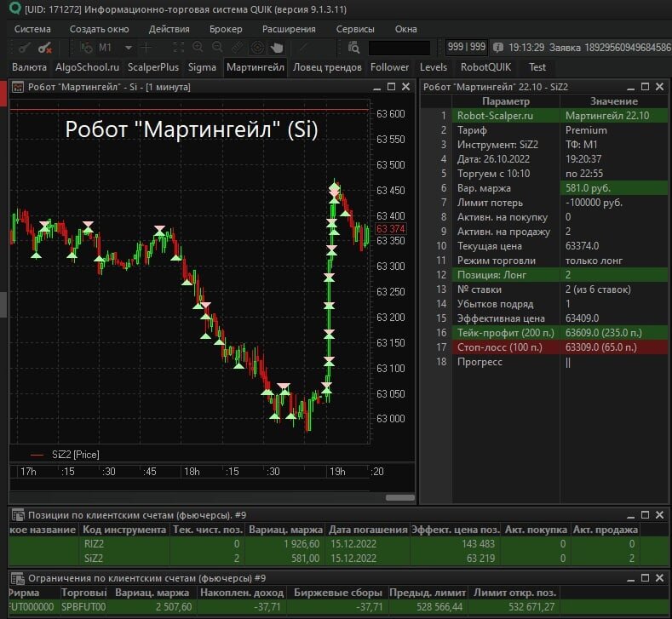Select the ruler measure tool icon
Viewport: 672px width, 619px height.
(x=238, y=48)
